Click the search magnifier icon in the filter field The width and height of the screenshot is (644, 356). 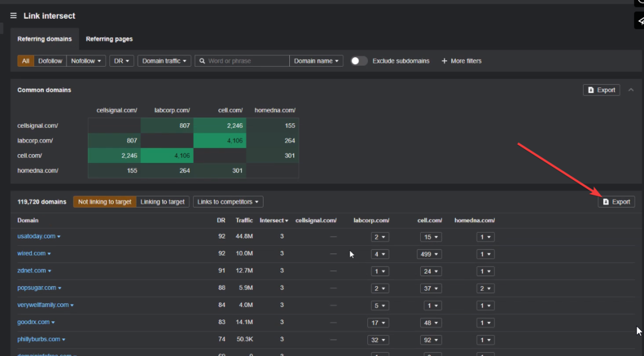[x=202, y=61]
